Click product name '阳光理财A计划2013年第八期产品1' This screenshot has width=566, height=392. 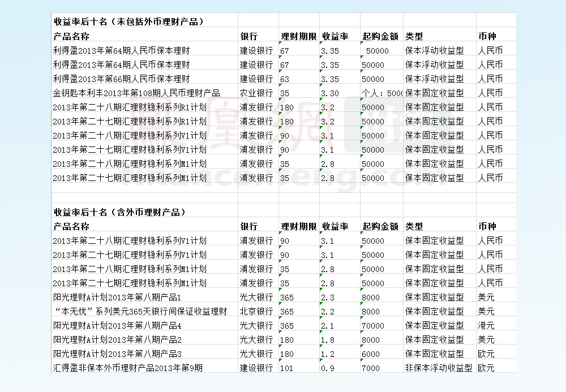(117, 297)
